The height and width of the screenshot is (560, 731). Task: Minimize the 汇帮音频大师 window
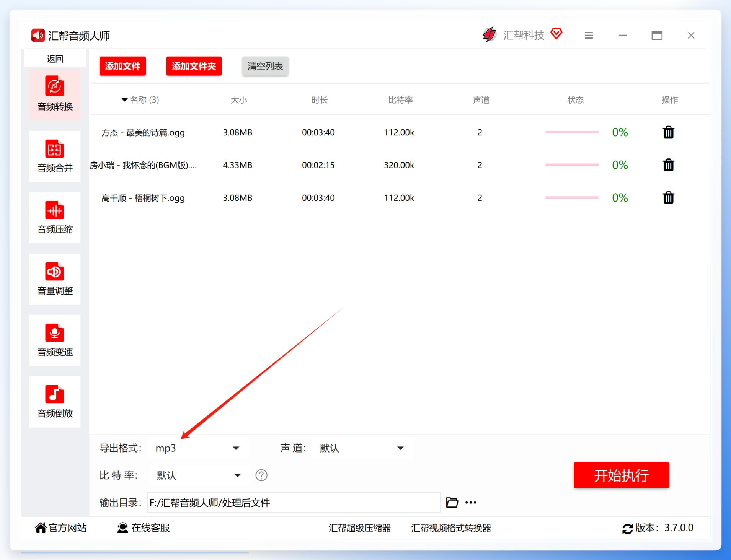click(623, 36)
